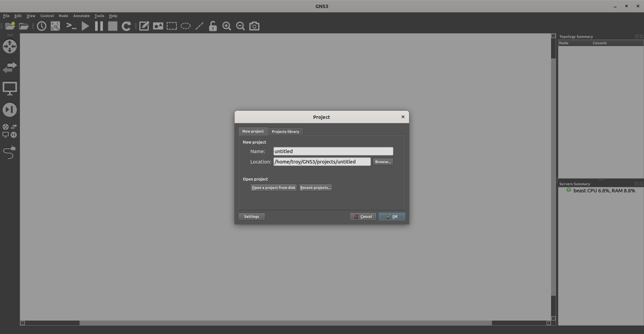Open the Help menu

tap(113, 16)
